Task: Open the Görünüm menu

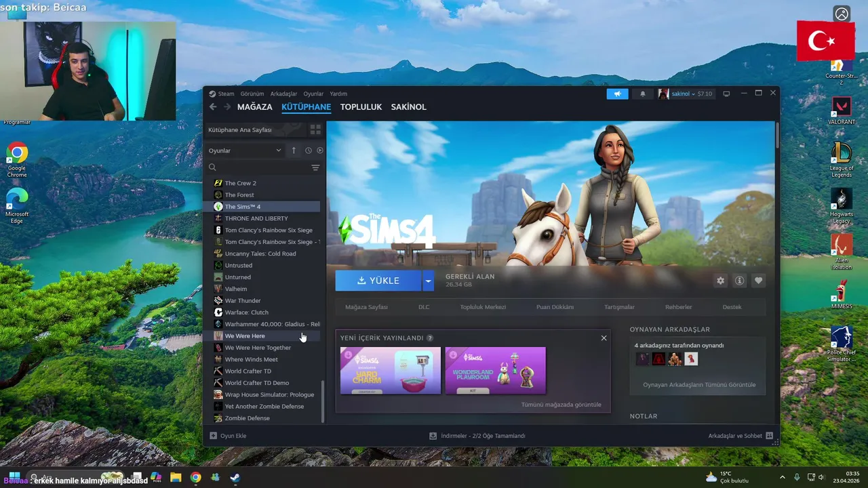Action: coord(252,94)
